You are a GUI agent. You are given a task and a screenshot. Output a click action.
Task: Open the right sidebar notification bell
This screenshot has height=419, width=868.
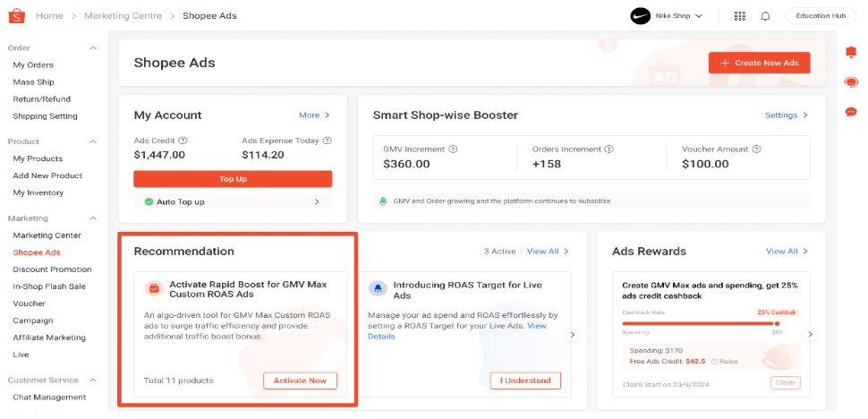pyautogui.click(x=851, y=52)
